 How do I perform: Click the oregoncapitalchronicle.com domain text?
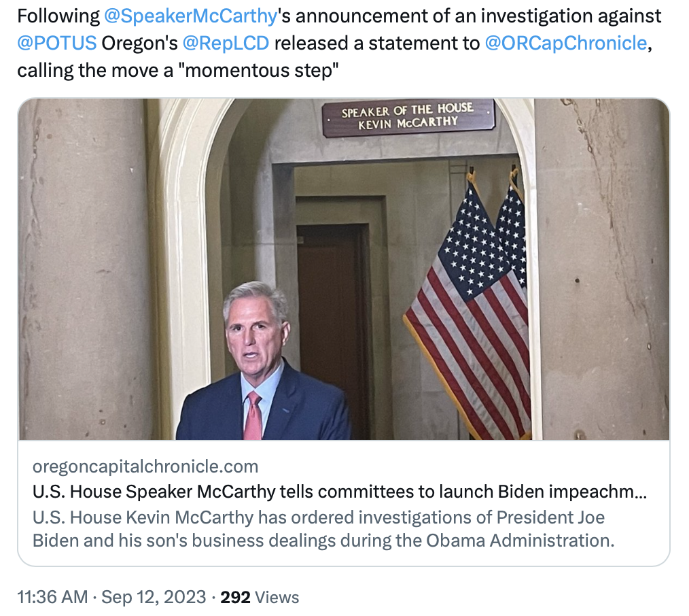(145, 466)
